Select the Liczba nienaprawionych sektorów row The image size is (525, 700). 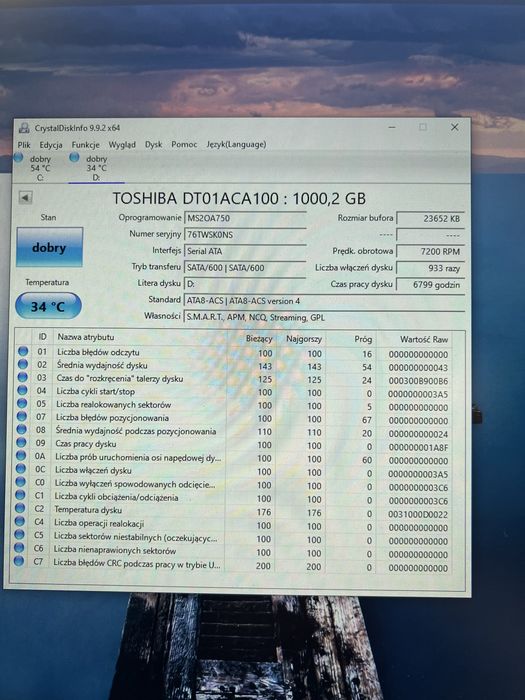coord(231,552)
